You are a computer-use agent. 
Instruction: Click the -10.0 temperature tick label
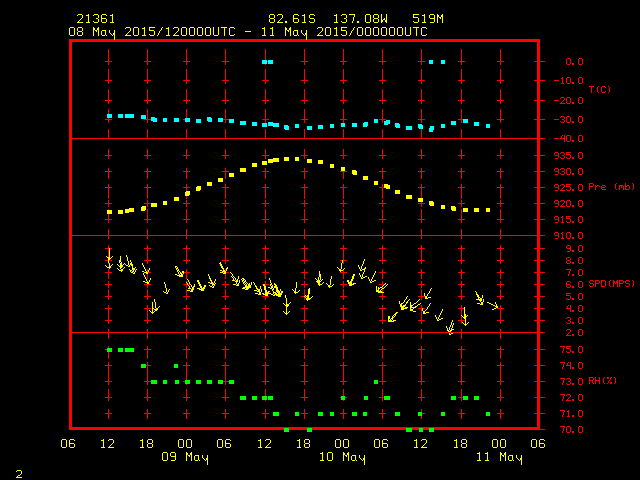pyautogui.click(x=569, y=81)
